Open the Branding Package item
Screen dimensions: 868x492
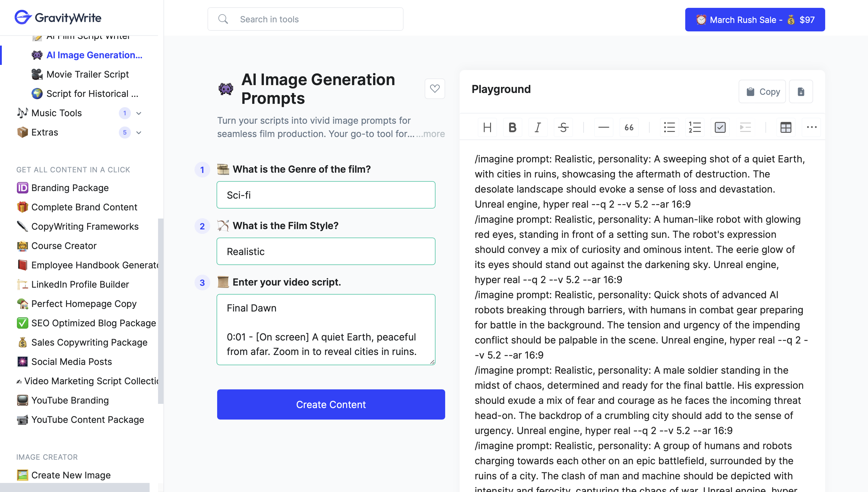tap(70, 188)
